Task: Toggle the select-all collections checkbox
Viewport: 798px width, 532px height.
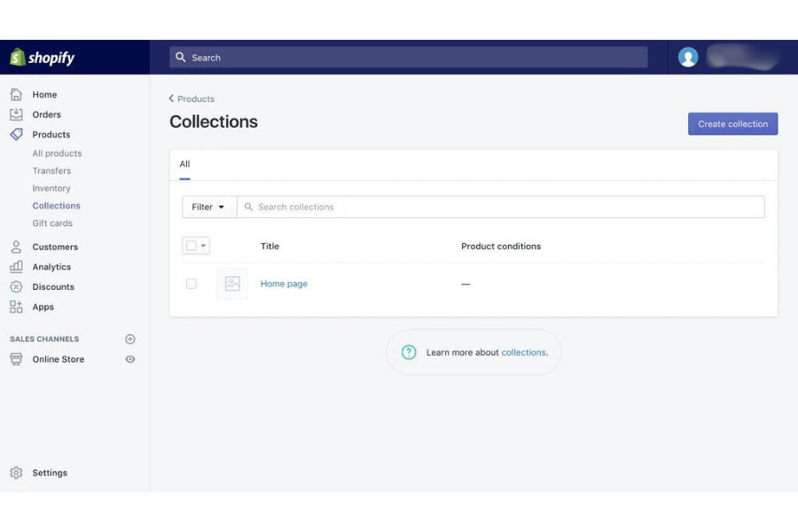Action: click(191, 246)
